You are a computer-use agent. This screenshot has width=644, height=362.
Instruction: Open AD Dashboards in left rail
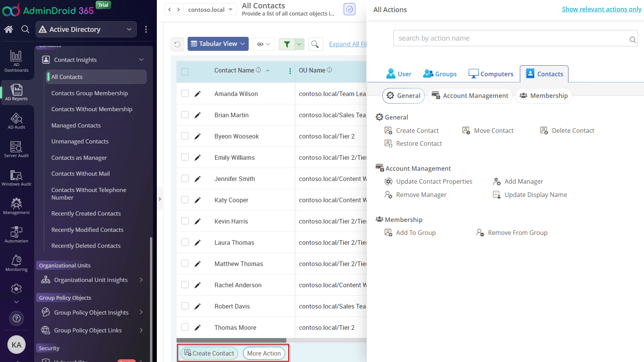[16, 61]
